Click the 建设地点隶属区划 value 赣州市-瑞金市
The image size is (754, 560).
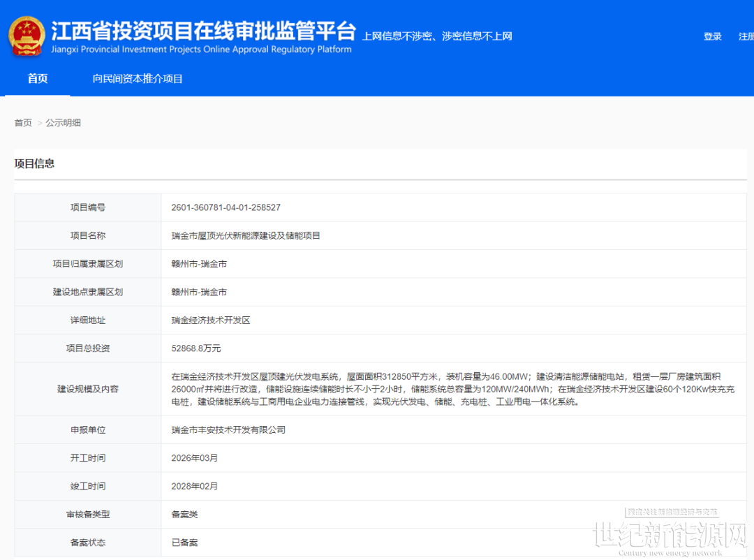click(x=199, y=292)
